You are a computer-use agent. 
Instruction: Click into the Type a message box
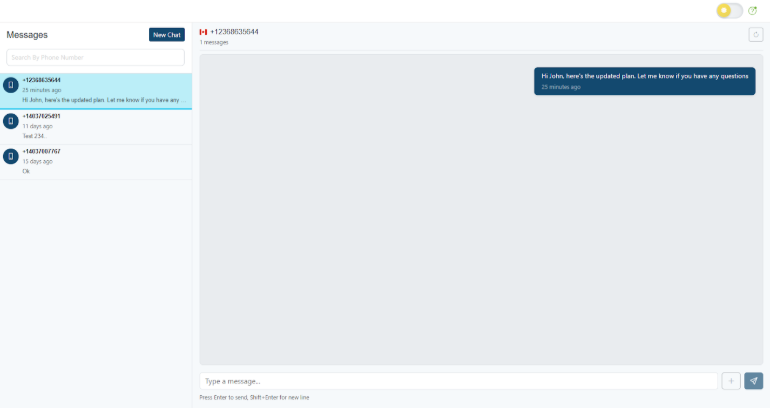click(x=458, y=381)
